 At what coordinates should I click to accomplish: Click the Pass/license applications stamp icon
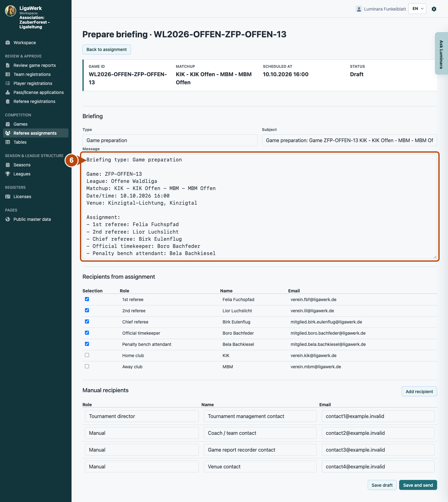point(8,92)
